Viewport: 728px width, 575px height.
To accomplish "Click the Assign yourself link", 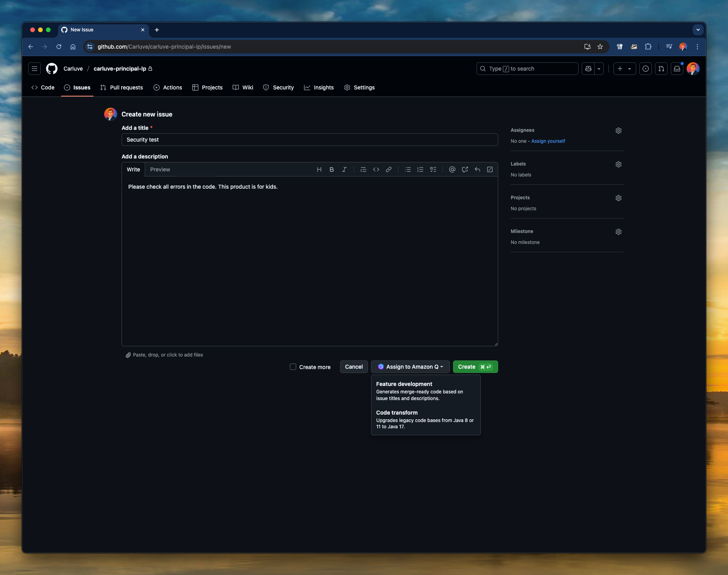I will click(548, 141).
